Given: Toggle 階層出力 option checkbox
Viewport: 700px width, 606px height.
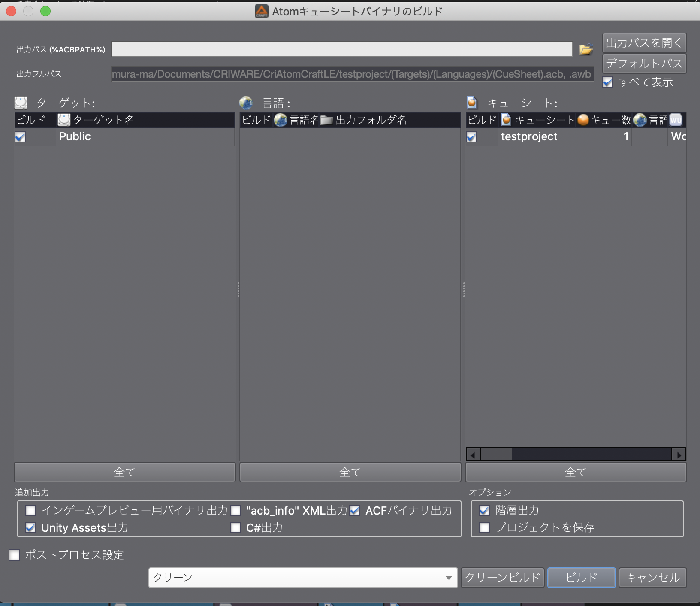Looking at the screenshot, I should [484, 510].
